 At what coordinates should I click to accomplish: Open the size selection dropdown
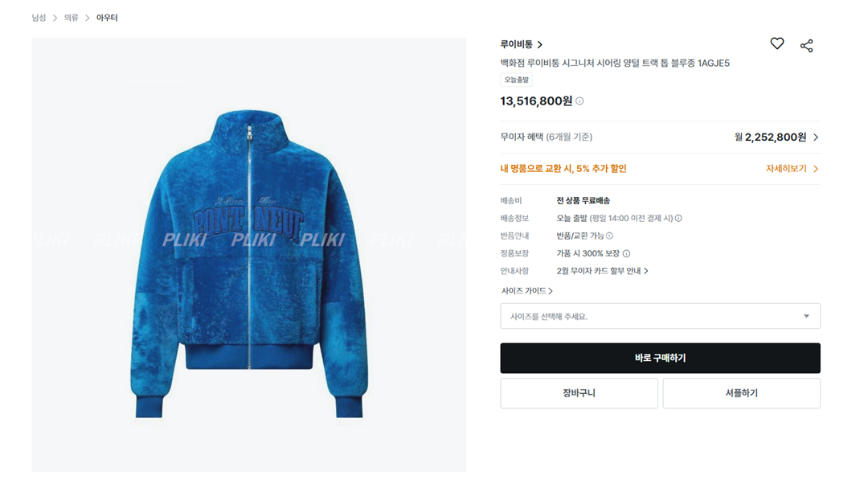coord(660,316)
